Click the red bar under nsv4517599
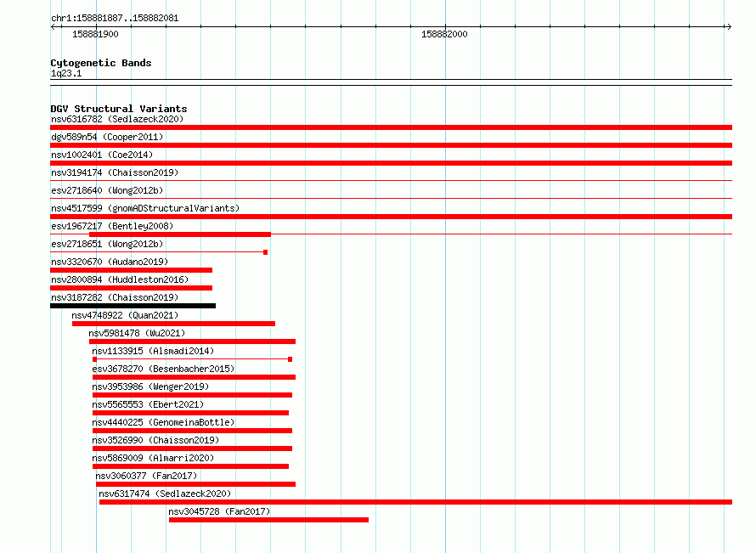The width and height of the screenshot is (756, 553). (x=391, y=217)
